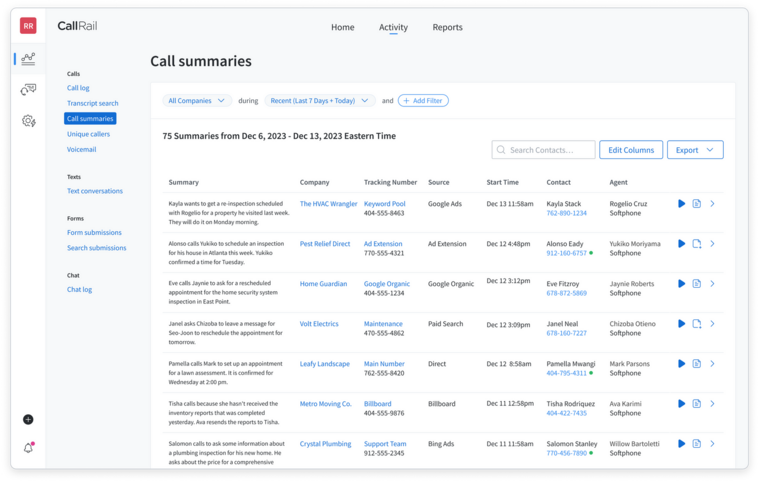Play the Salomon Stanley call recording
This screenshot has height=482, width=759.
(682, 444)
